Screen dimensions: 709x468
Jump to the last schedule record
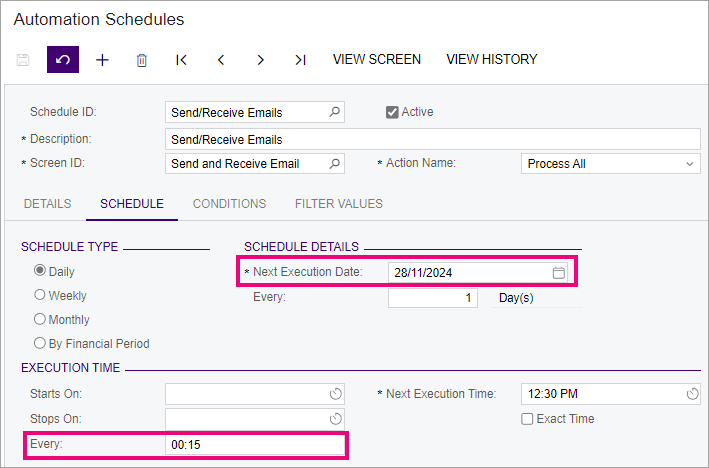[x=300, y=60]
